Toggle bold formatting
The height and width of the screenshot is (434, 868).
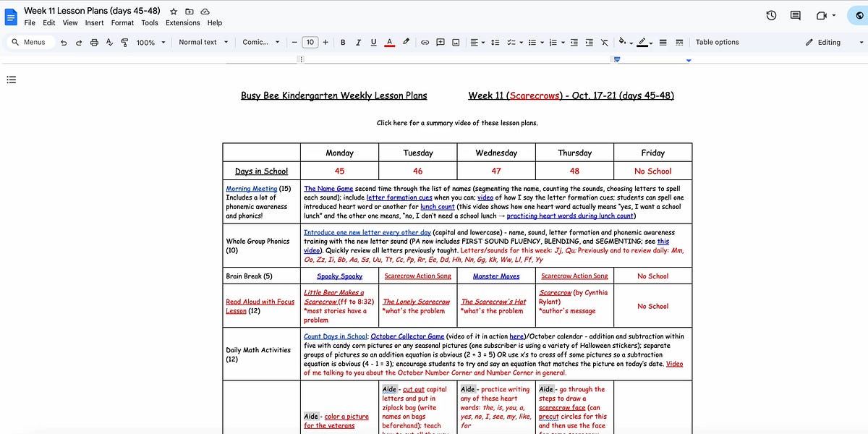343,42
